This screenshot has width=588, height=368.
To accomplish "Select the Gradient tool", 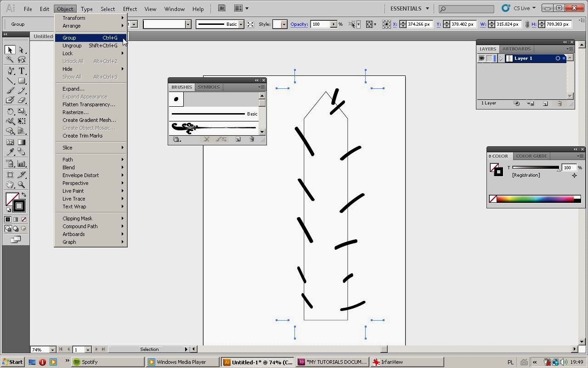I will [x=22, y=142].
